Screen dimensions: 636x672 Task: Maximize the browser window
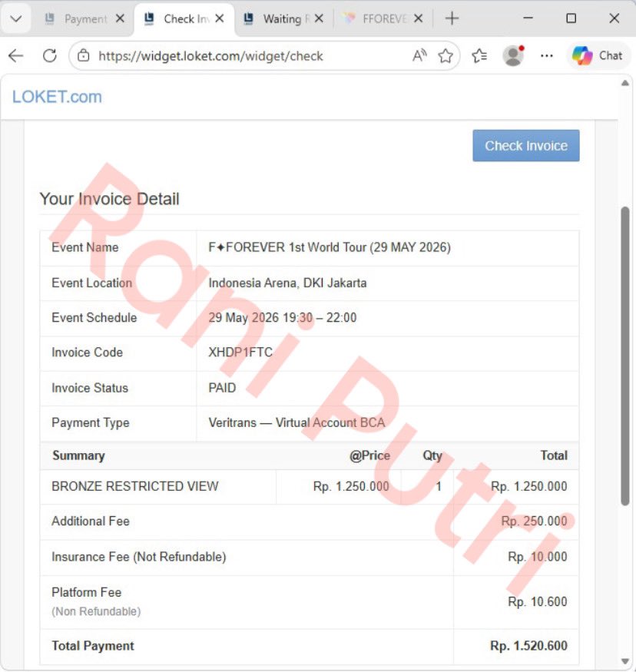571,18
